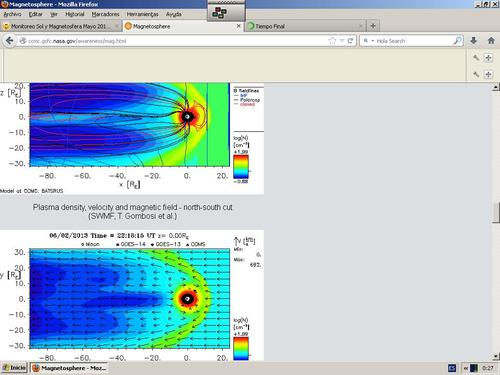Open the Herramientas menu
The image size is (500, 375).
(142, 14)
